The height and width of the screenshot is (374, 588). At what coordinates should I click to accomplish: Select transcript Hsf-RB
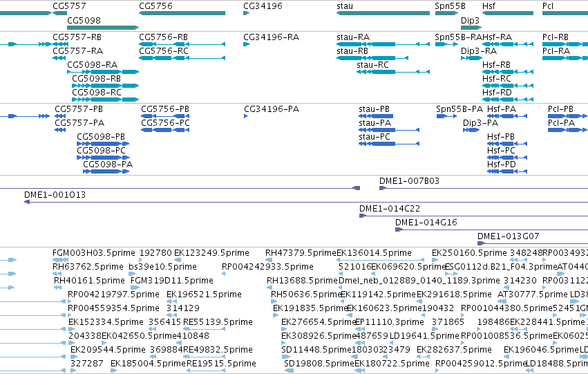coord(496,65)
